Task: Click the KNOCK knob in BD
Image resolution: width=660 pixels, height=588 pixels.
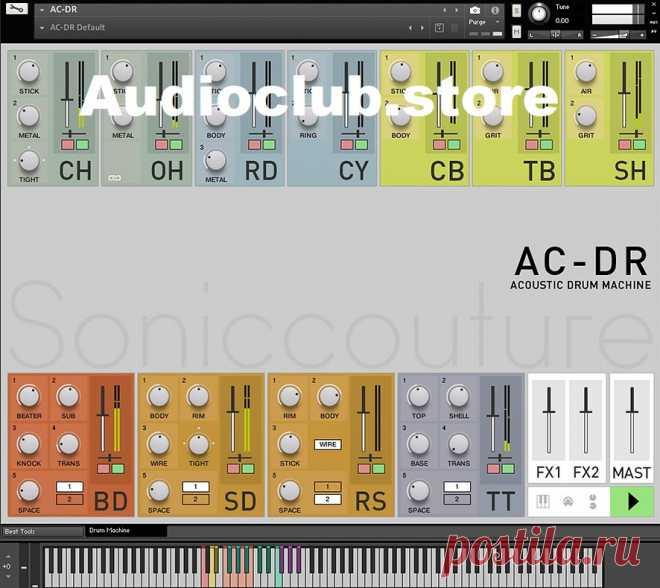Action: click(x=29, y=444)
